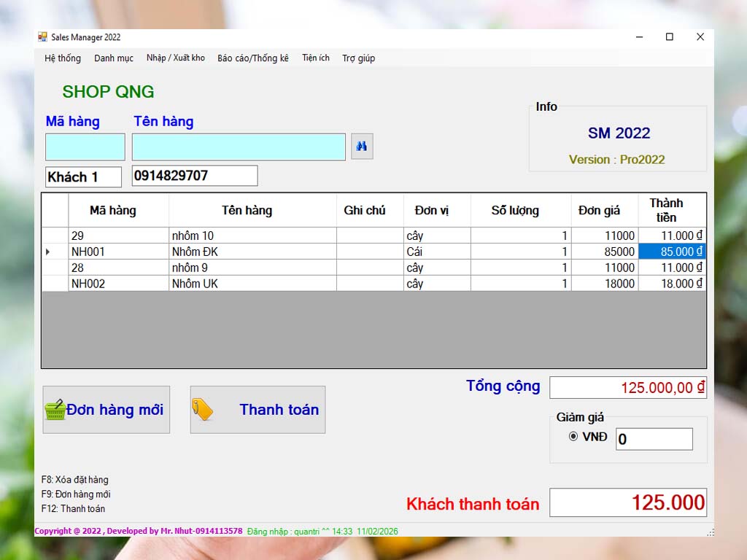Focus the Mã hàng input field
This screenshot has height=560, width=747.
pos(85,147)
